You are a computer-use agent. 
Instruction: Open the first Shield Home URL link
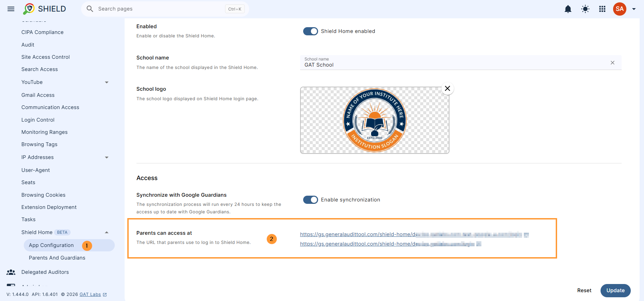click(x=411, y=234)
